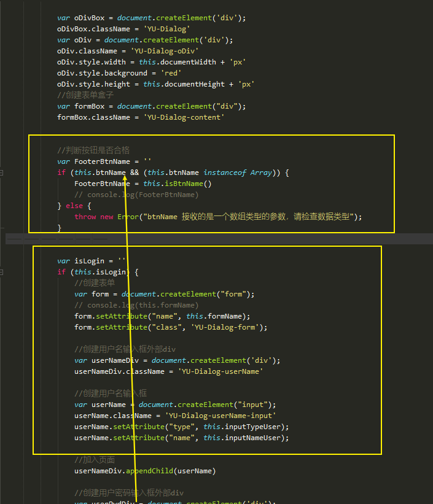433x504 pixels.
Task: Click the comment '//创建用户名输入框外部div'
Action: [x=125, y=349]
